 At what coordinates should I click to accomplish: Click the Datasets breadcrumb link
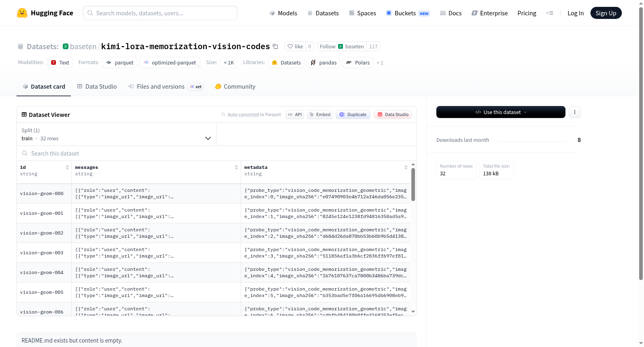pyautogui.click(x=43, y=47)
